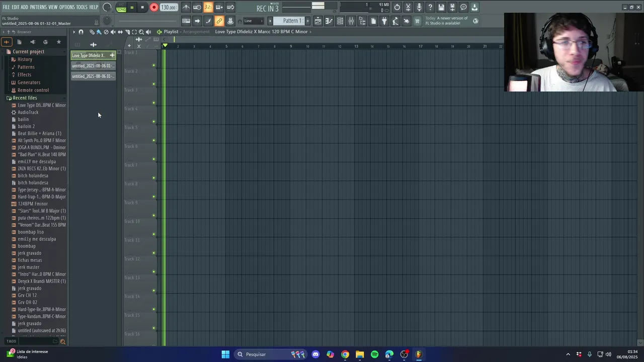Click the Windows Start button
The width and height of the screenshot is (644, 362).
point(225,354)
